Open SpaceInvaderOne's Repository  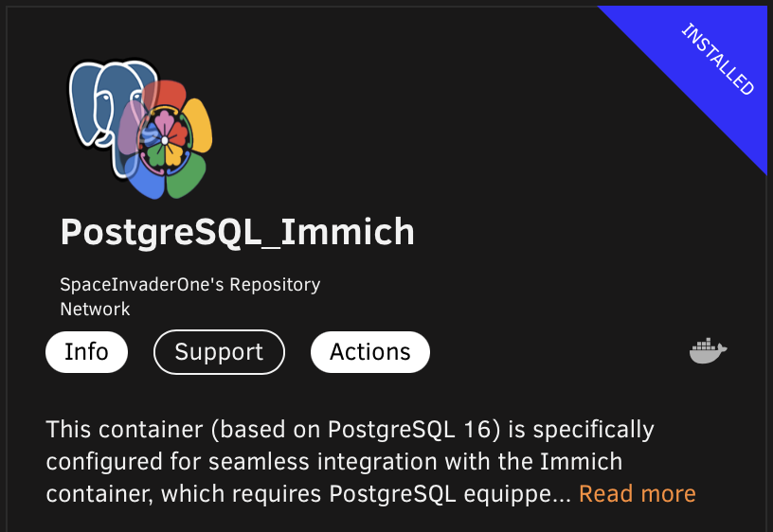pos(190,285)
